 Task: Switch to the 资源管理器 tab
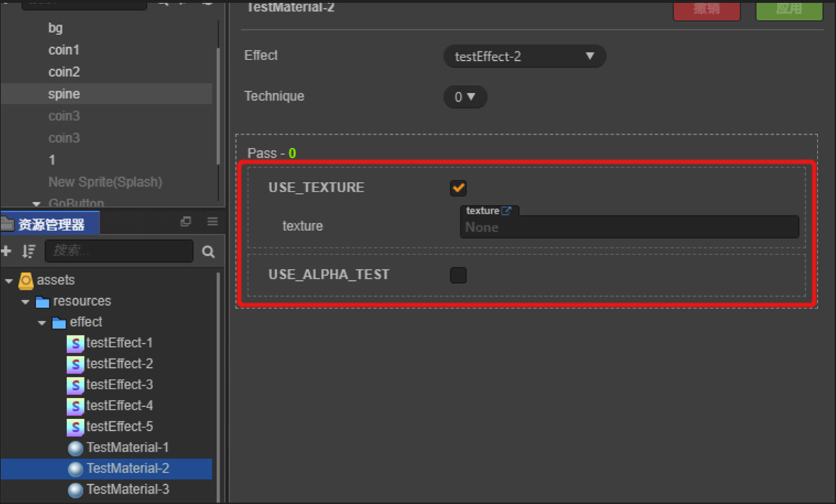[51, 223]
